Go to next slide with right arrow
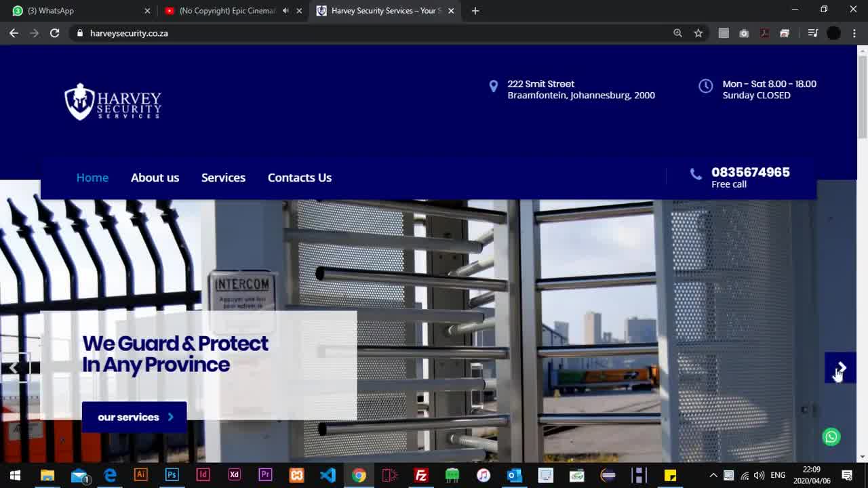Screen dimensions: 868x488 (x=840, y=368)
